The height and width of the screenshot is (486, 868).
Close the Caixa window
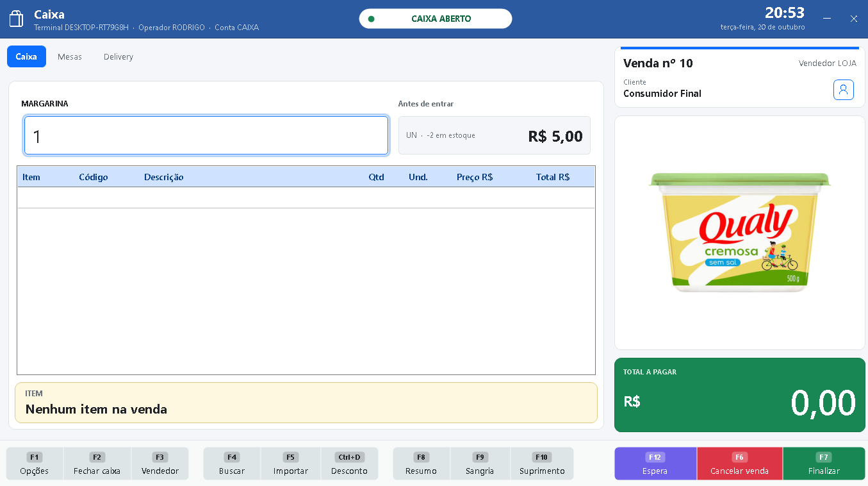pos(854,19)
